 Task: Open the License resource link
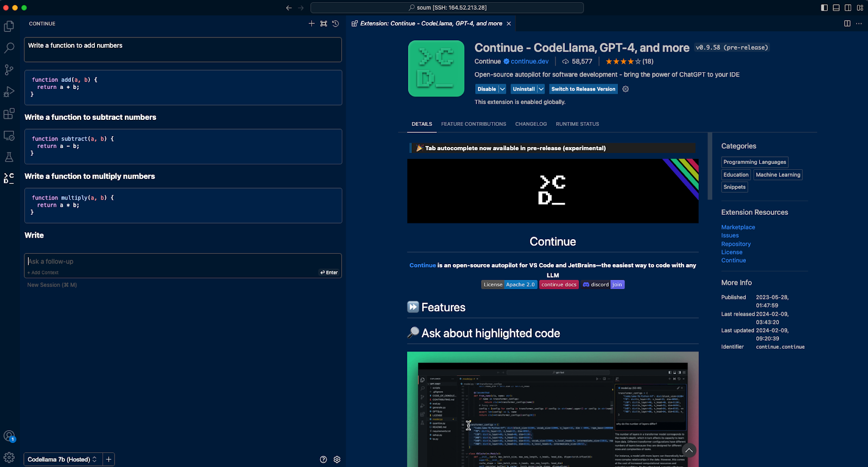731,252
